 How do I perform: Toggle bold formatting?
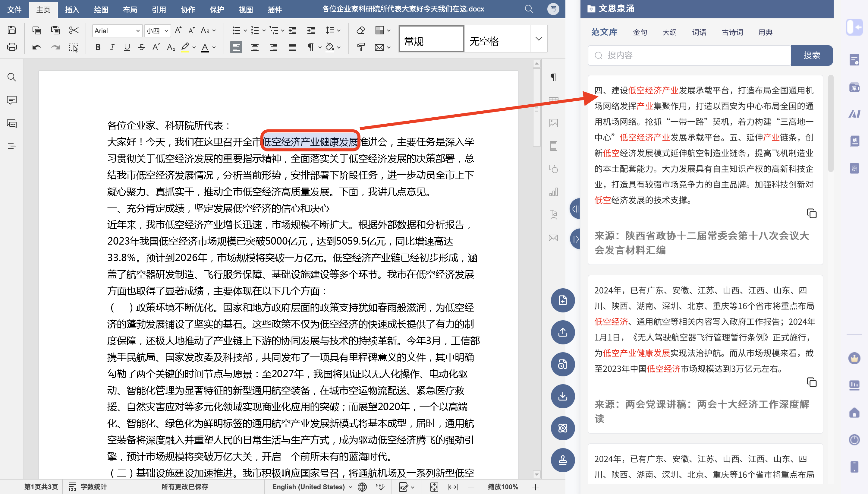[x=98, y=47]
